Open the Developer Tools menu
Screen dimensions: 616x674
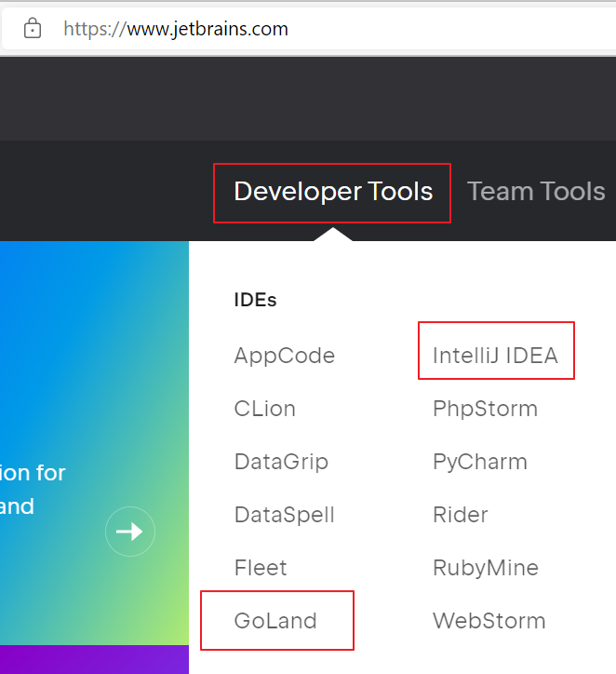tap(333, 192)
